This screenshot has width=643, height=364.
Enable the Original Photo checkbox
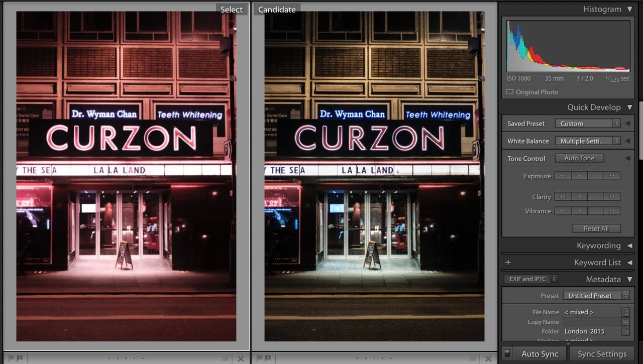tap(509, 92)
